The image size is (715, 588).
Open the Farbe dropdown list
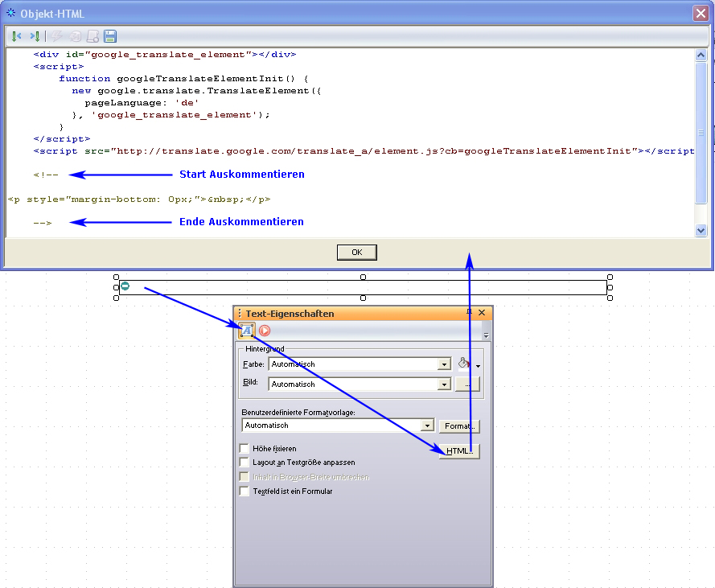[x=443, y=364]
